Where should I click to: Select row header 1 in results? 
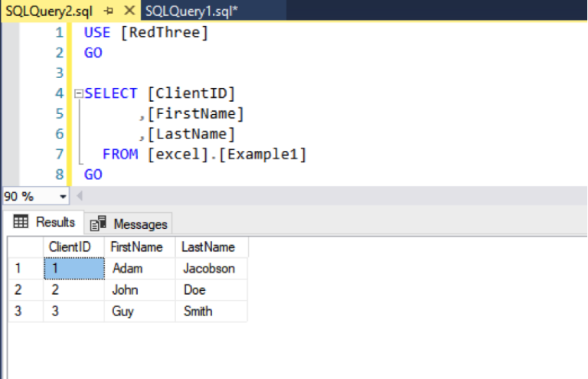pos(25,269)
